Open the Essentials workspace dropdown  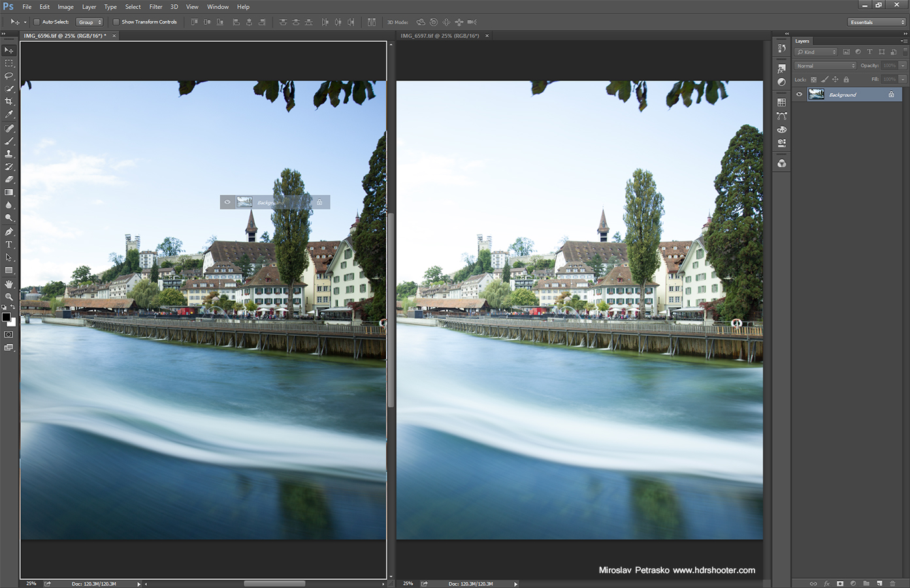click(x=875, y=22)
